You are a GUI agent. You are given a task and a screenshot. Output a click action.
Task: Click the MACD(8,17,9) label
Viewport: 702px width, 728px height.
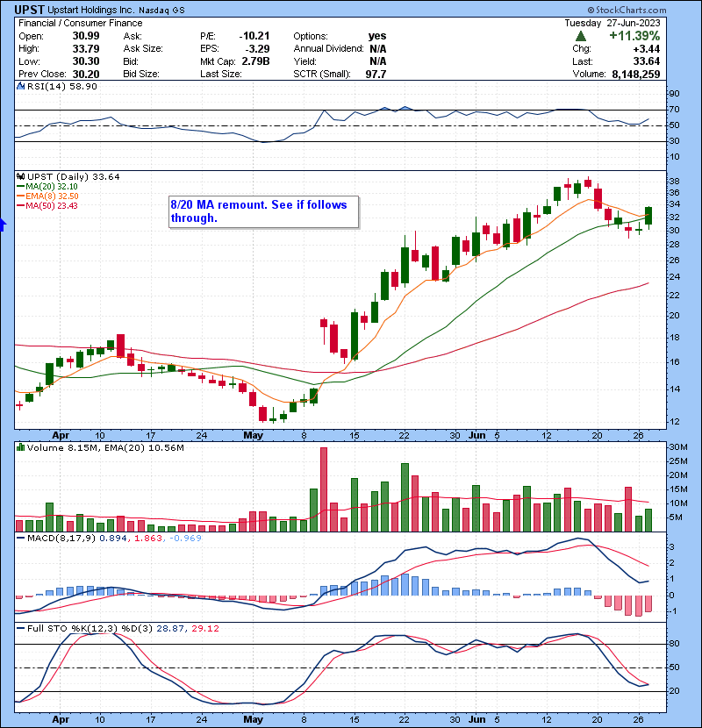[61, 539]
